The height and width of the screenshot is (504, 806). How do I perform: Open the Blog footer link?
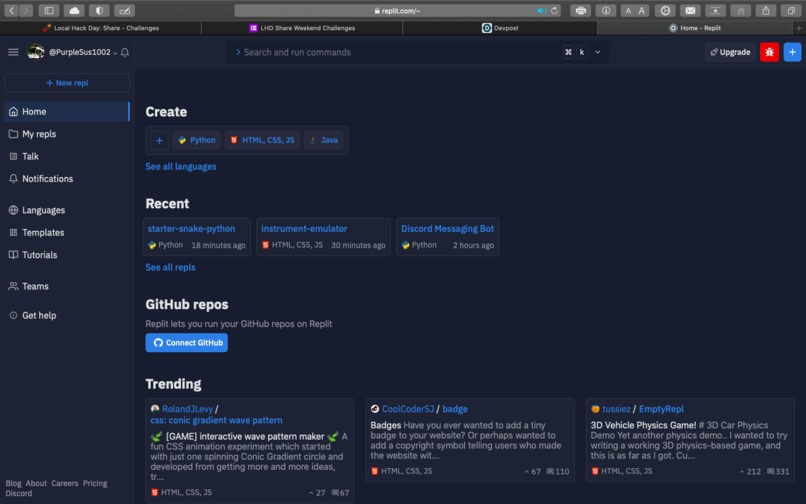coord(13,483)
